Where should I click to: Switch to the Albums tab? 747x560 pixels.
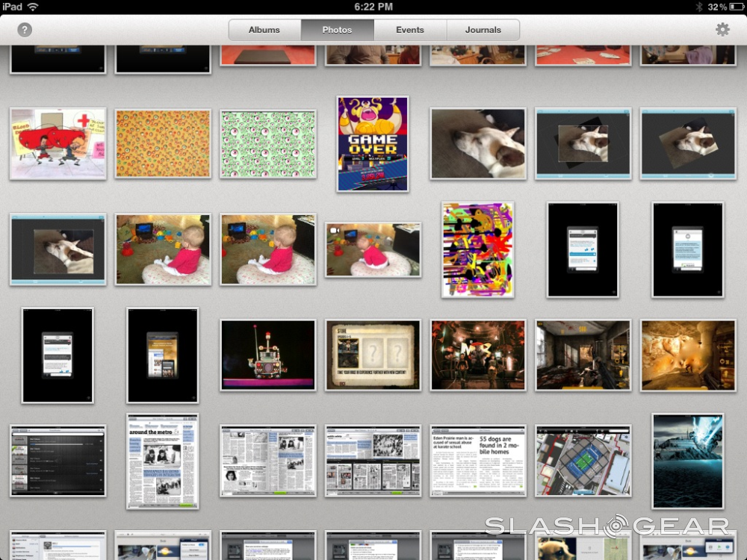click(x=264, y=30)
